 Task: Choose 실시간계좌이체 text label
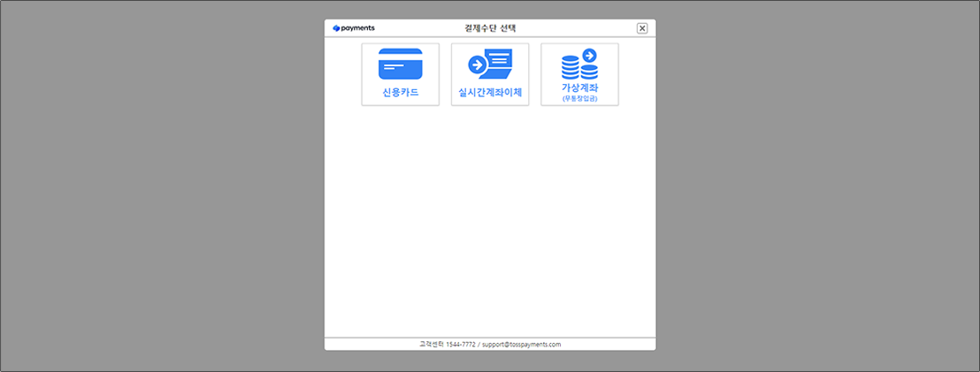click(x=490, y=92)
